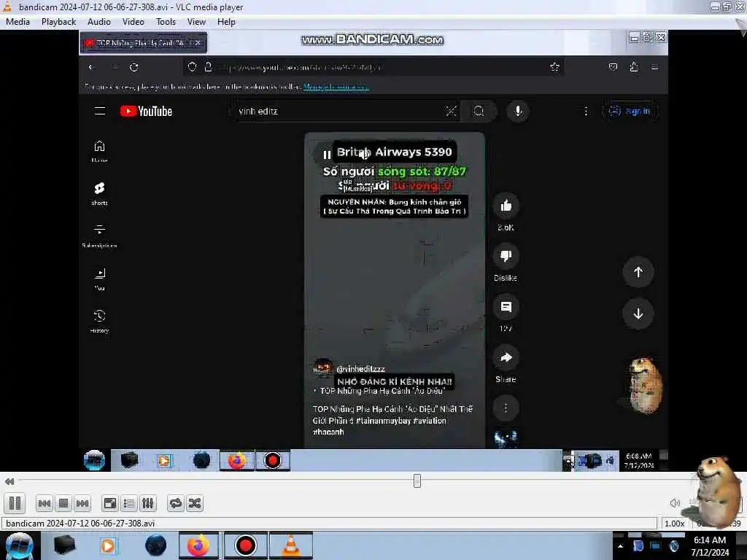Toggle VLC random shuffle mode
747x560 pixels.
point(194,503)
